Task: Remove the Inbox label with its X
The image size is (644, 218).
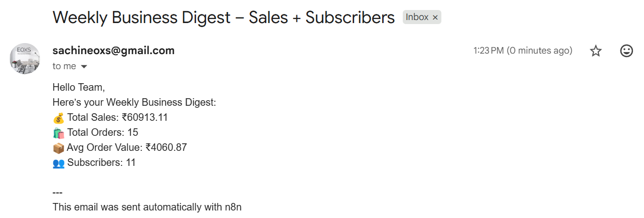Action: pyautogui.click(x=435, y=18)
